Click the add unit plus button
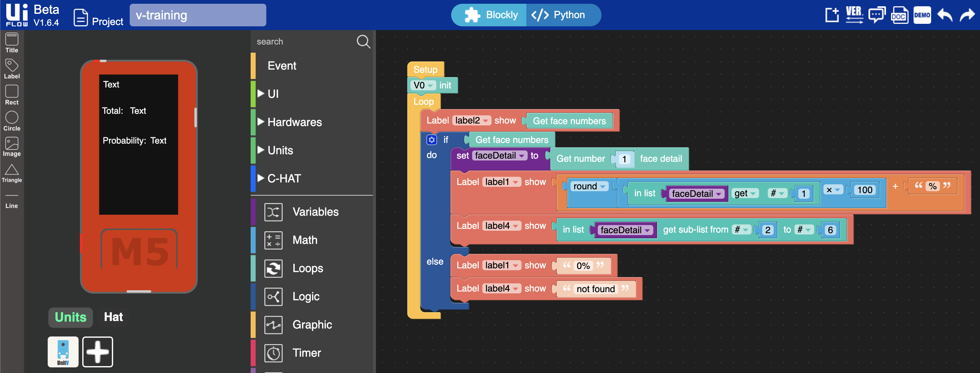This screenshot has width=980, height=373. pos(97,351)
